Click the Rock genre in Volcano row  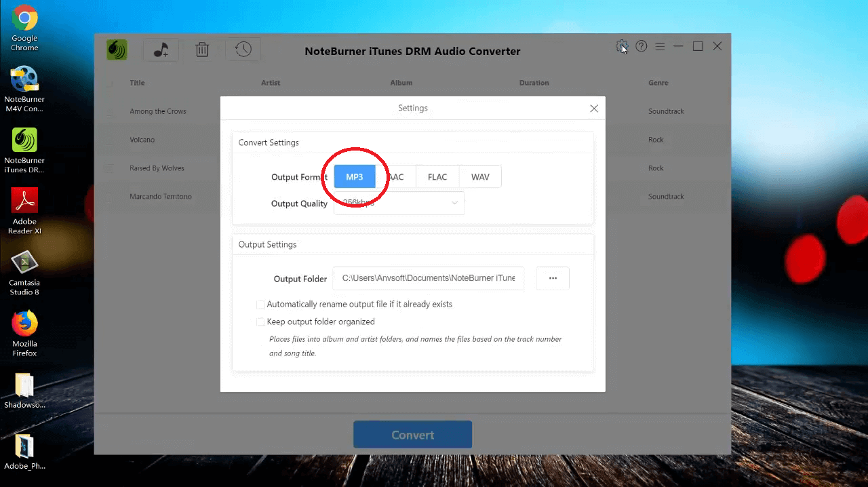[656, 140]
